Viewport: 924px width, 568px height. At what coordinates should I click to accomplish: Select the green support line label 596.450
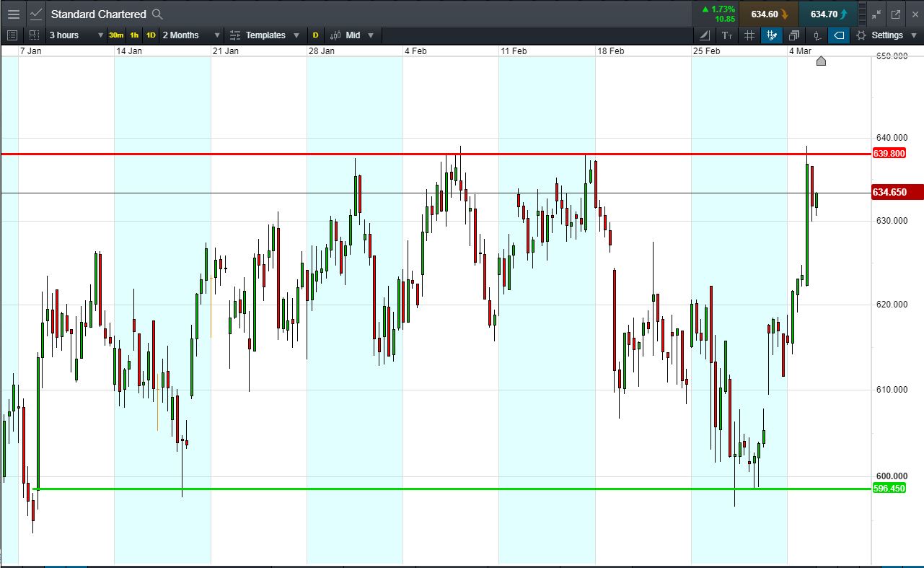click(889, 489)
